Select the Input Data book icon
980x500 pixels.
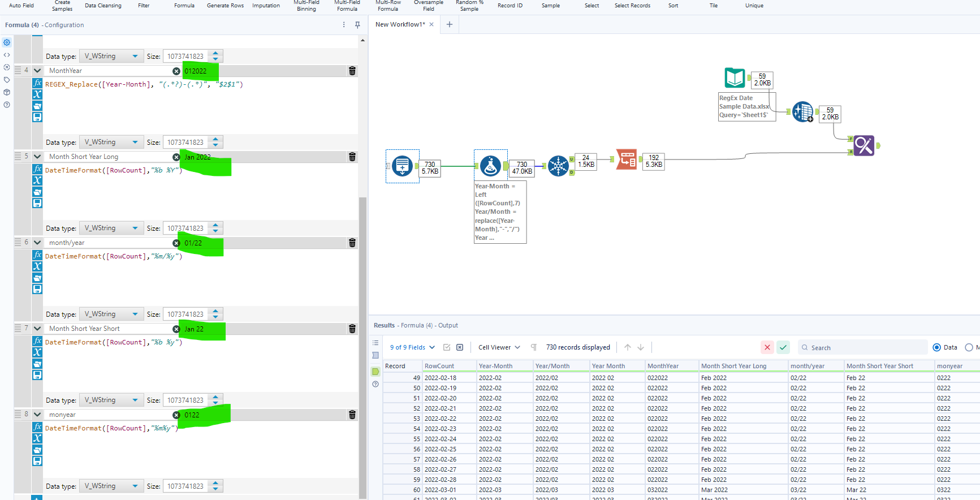[735, 78]
